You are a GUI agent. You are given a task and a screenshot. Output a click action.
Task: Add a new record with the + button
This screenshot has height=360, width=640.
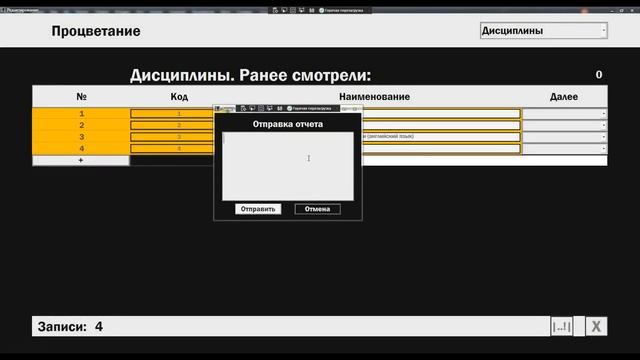[81, 160]
